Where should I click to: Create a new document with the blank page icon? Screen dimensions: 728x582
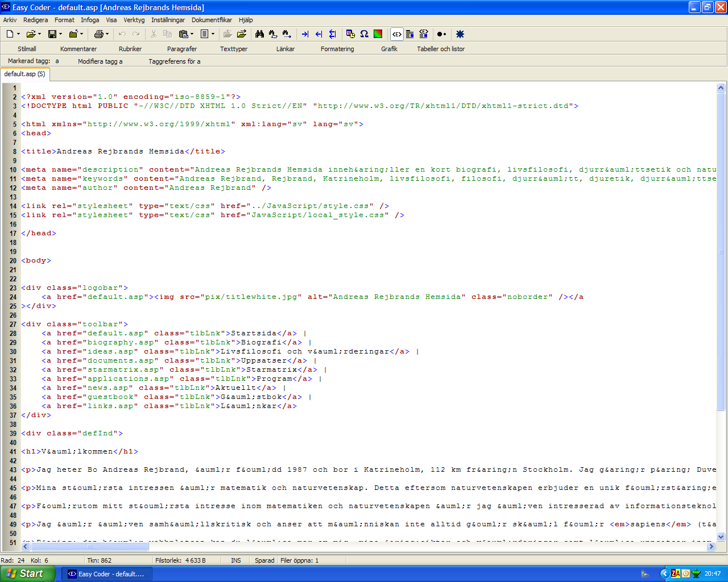click(x=10, y=34)
